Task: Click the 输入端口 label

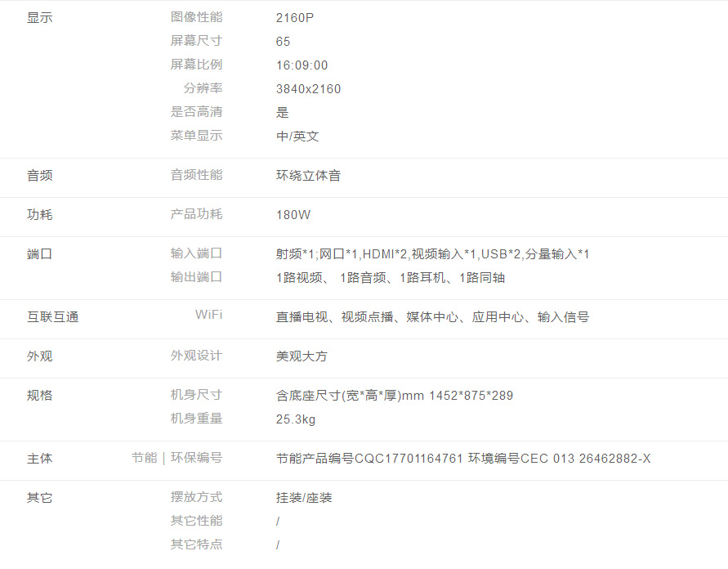Action: [196, 253]
